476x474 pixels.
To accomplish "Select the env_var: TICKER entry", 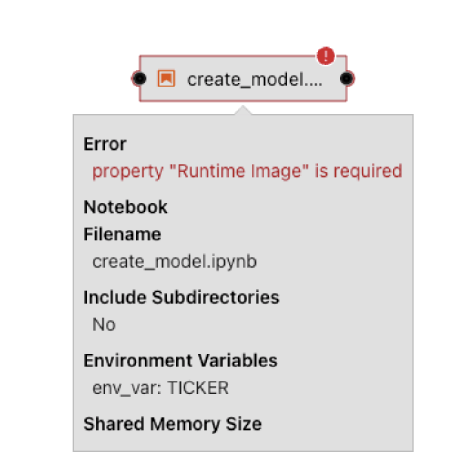I will pyautogui.click(x=161, y=388).
